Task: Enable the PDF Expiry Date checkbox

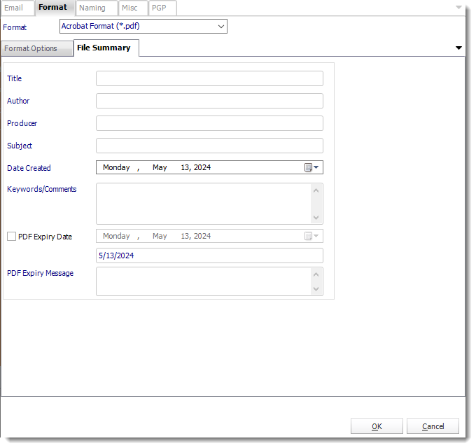Action: [11, 237]
